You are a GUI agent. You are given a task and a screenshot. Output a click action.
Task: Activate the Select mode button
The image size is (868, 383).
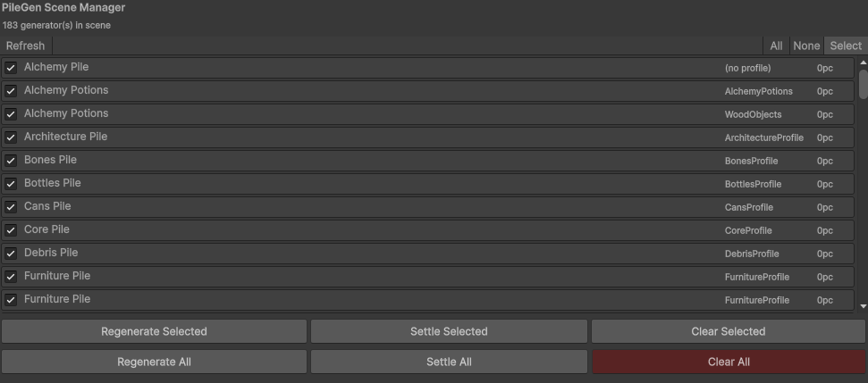pos(846,46)
